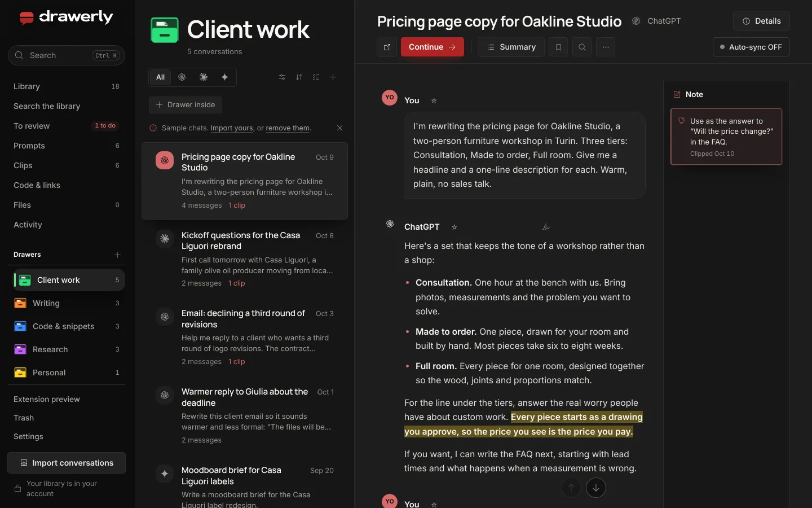Viewport: 812px width, 508px height.
Task: Bookmark this conversation via bookmark icon
Action: 558,47
